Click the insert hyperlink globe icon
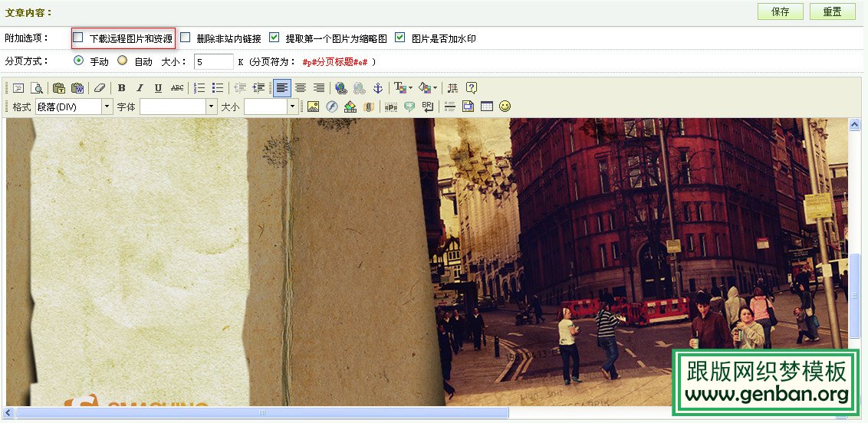Image resolution: width=868 pixels, height=423 pixels. 340,88
